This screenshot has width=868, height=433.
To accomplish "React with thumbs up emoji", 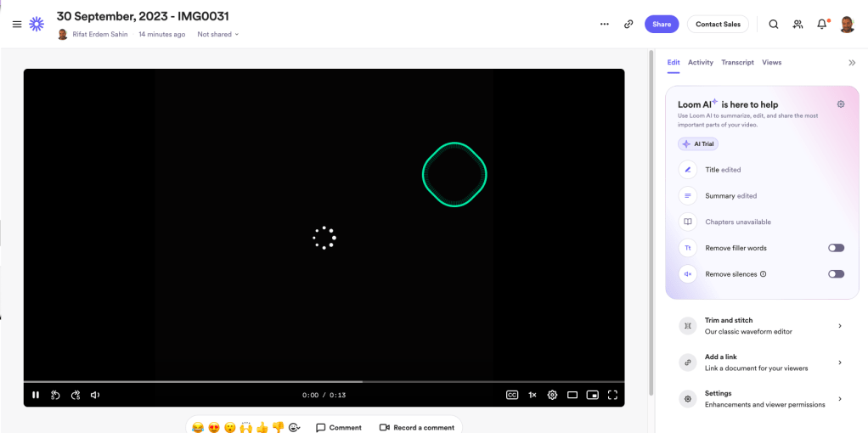I will (x=262, y=427).
